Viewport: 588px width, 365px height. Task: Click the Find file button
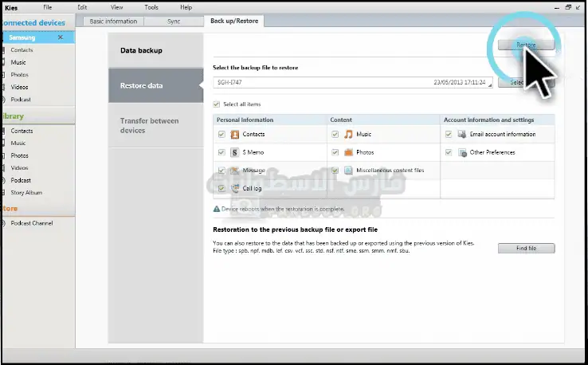pos(526,249)
